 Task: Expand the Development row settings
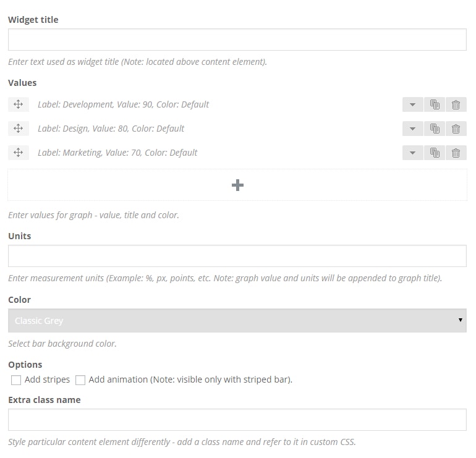412,104
